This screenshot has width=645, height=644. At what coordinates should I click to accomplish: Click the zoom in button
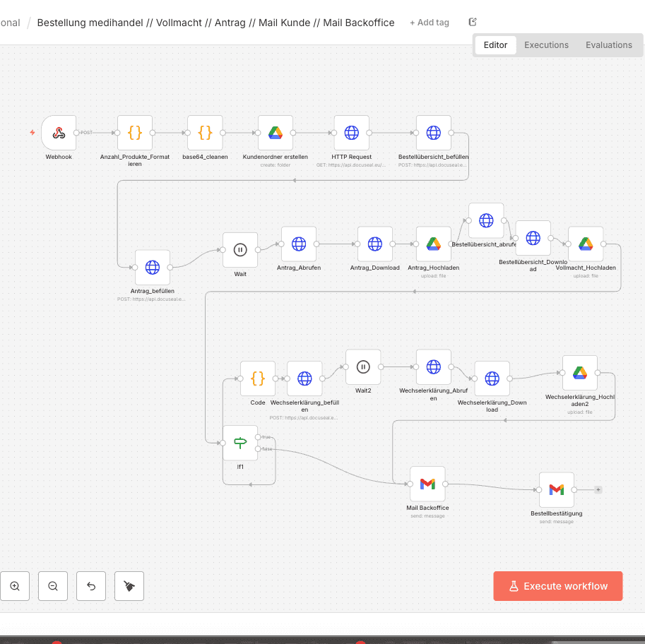tap(15, 586)
